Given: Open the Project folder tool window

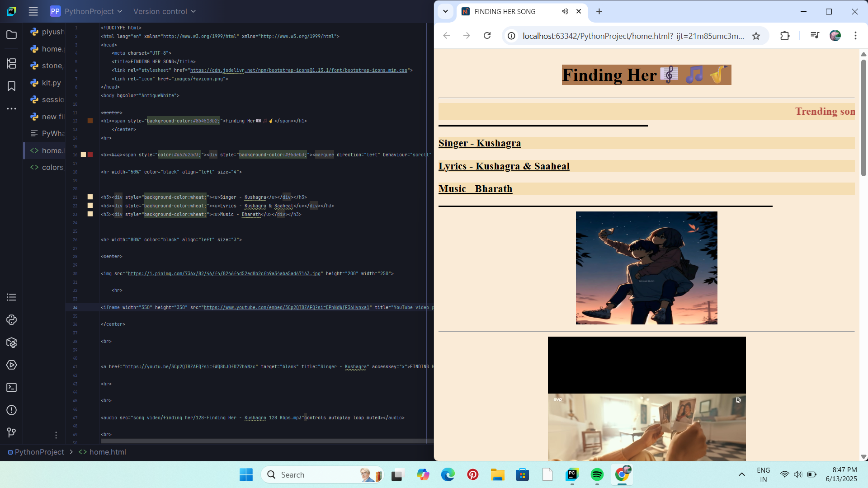Looking at the screenshot, I should pos(11,34).
